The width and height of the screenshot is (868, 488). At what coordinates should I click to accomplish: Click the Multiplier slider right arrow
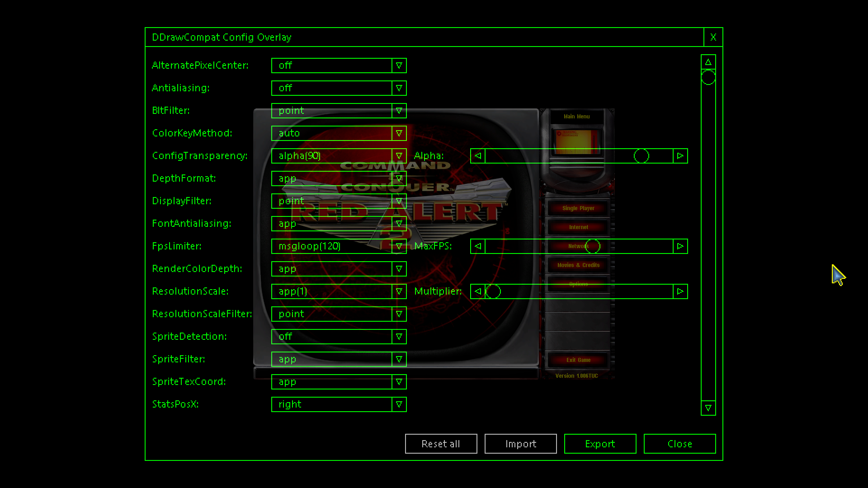pos(680,291)
